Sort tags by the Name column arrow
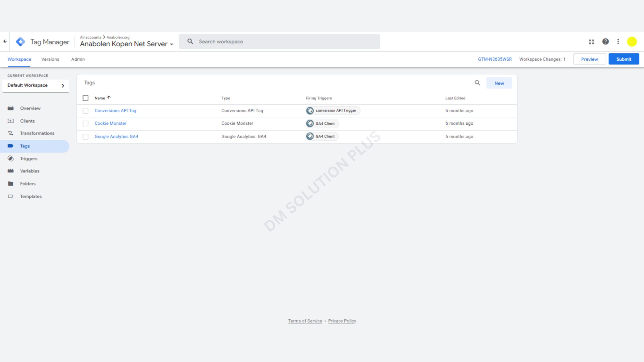Viewport: 644px width, 362px height. pos(109,98)
